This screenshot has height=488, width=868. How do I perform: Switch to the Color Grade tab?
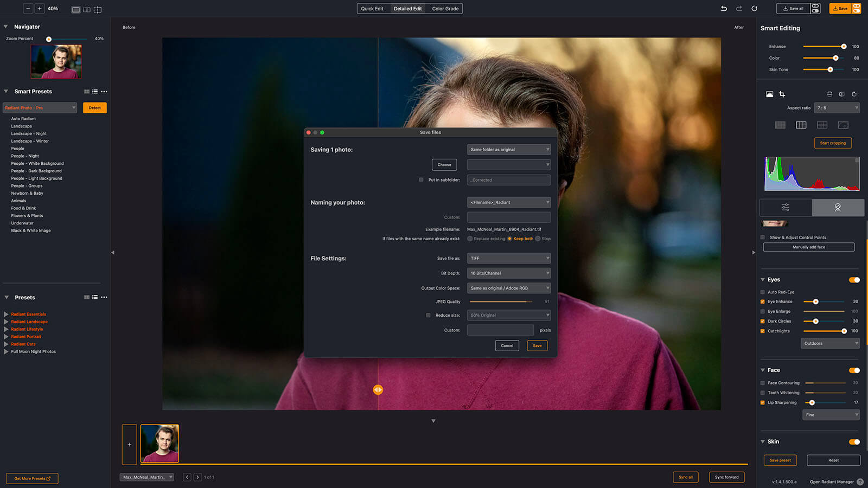pyautogui.click(x=445, y=9)
